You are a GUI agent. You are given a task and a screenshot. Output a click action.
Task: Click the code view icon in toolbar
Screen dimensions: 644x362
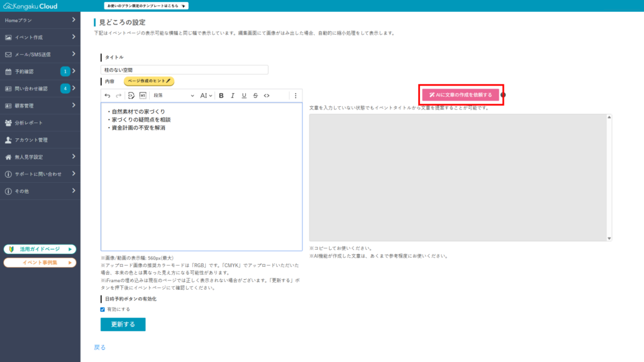(267, 96)
